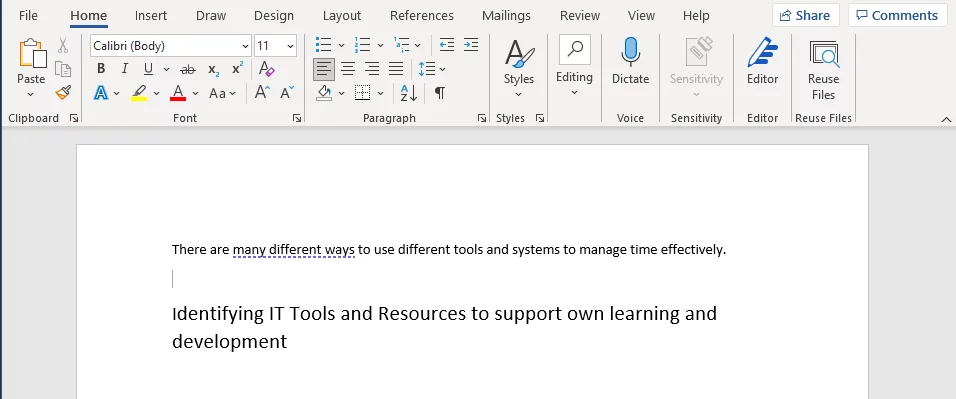Screen dimensions: 956x399
Task: Justify the paragraph text
Action: pyautogui.click(x=396, y=69)
